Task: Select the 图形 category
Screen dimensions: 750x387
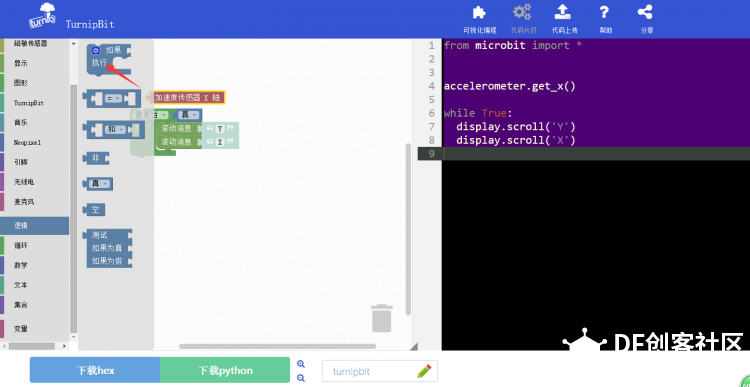Action: [x=34, y=83]
